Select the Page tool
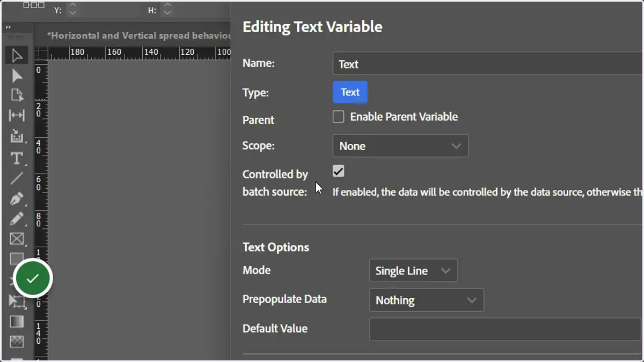 pyautogui.click(x=17, y=95)
